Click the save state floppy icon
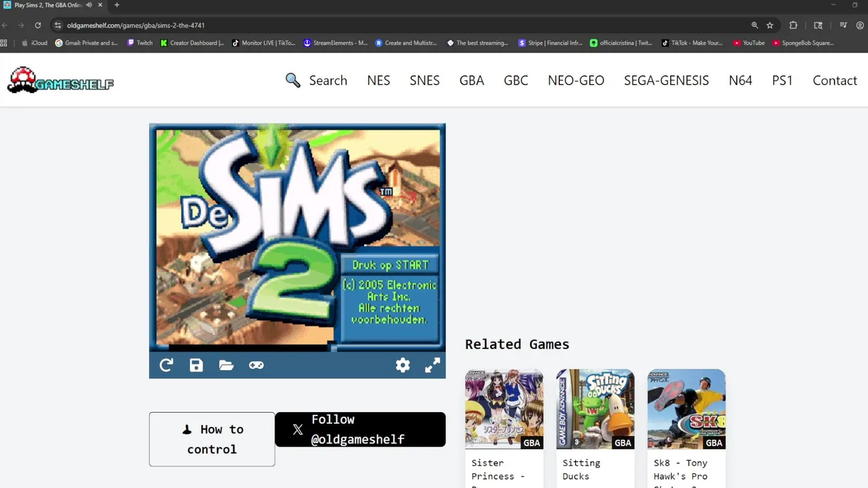The height and width of the screenshot is (488, 868). tap(196, 365)
